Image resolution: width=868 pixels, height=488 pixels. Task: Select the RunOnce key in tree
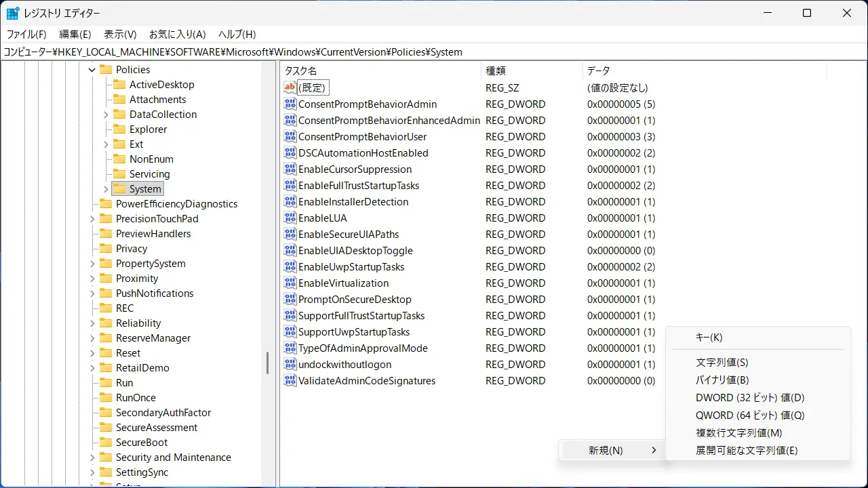coord(136,397)
